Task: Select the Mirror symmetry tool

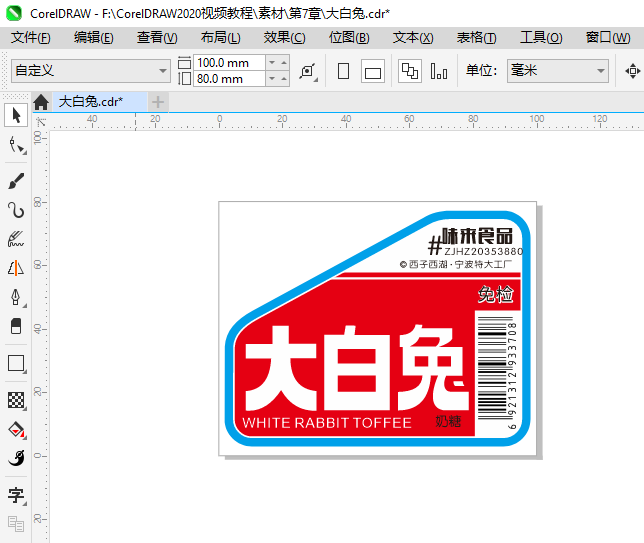Action: click(16, 268)
